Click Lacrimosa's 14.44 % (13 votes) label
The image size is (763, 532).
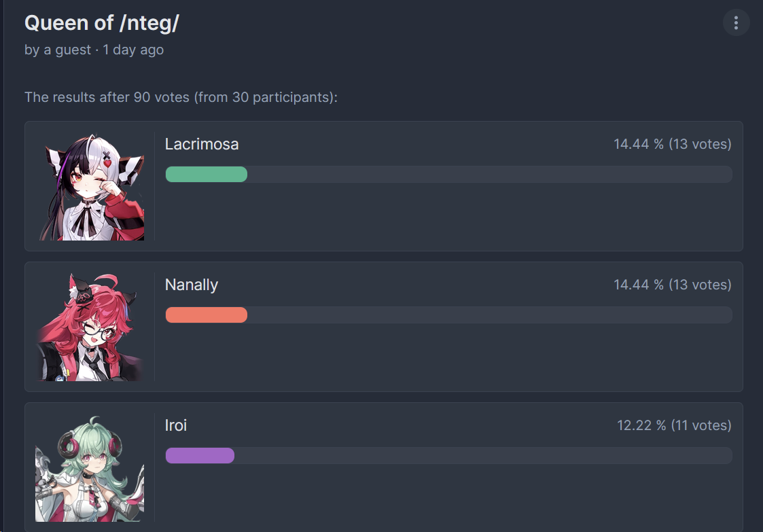[673, 144]
